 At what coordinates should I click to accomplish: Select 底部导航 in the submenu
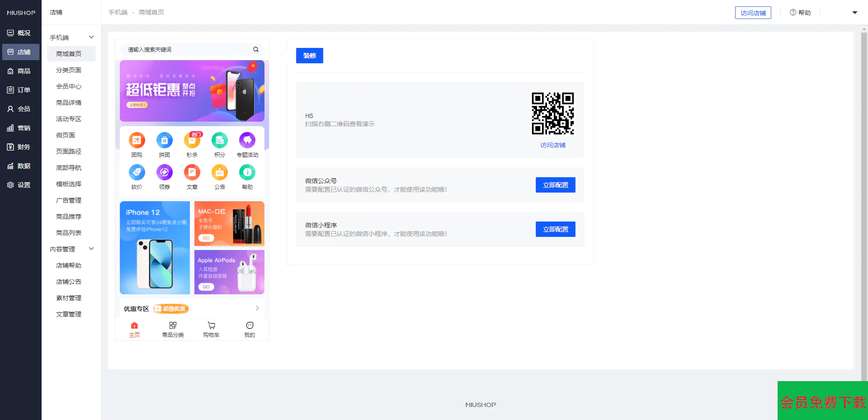coord(69,168)
